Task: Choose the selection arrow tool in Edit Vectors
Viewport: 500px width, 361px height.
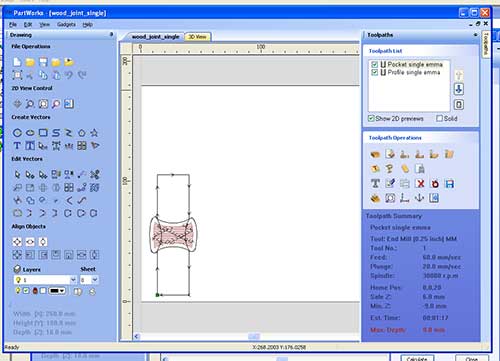Action: point(17,174)
